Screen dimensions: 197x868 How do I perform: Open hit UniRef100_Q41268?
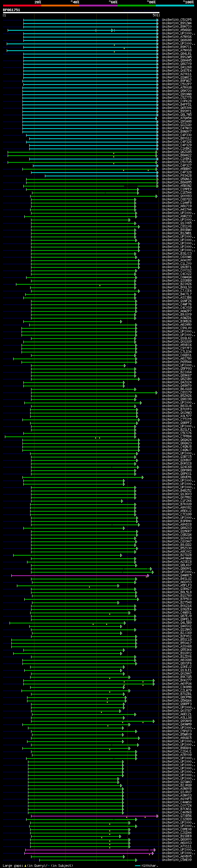(177, 67)
